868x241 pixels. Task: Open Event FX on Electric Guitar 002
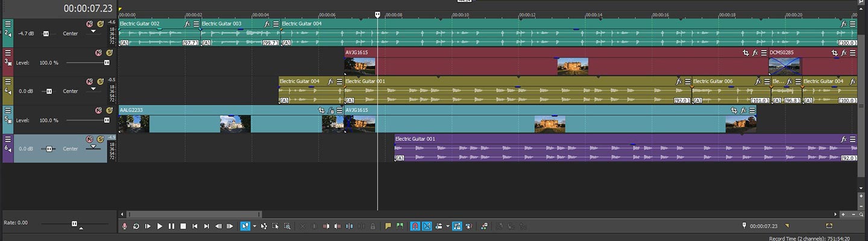click(187, 24)
